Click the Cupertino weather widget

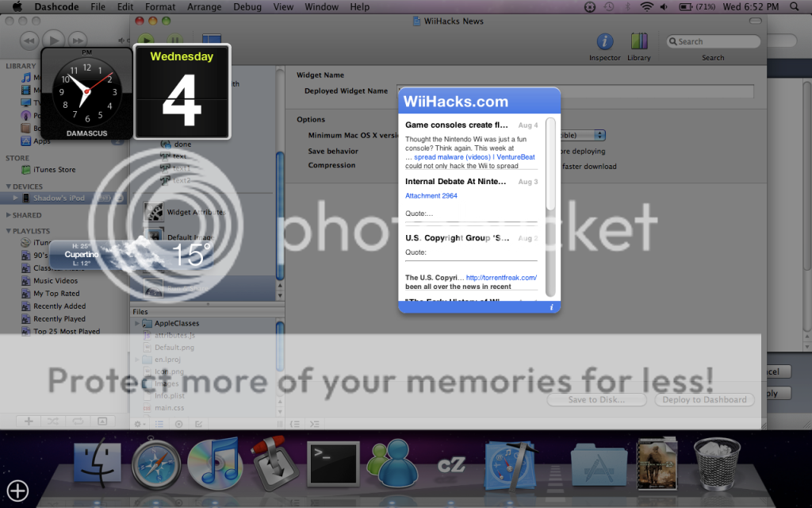coord(132,255)
